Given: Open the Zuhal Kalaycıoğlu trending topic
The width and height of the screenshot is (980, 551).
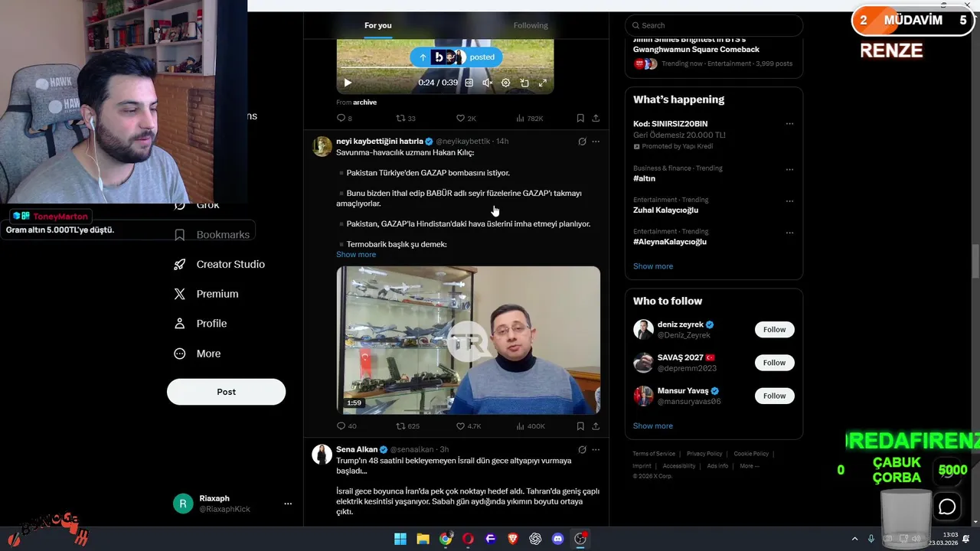Looking at the screenshot, I should click(x=665, y=210).
